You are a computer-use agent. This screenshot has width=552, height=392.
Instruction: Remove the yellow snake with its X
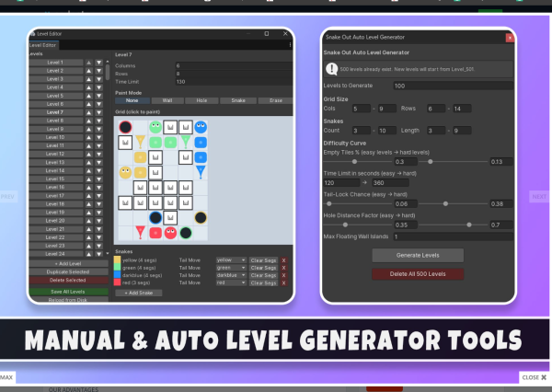283,260
